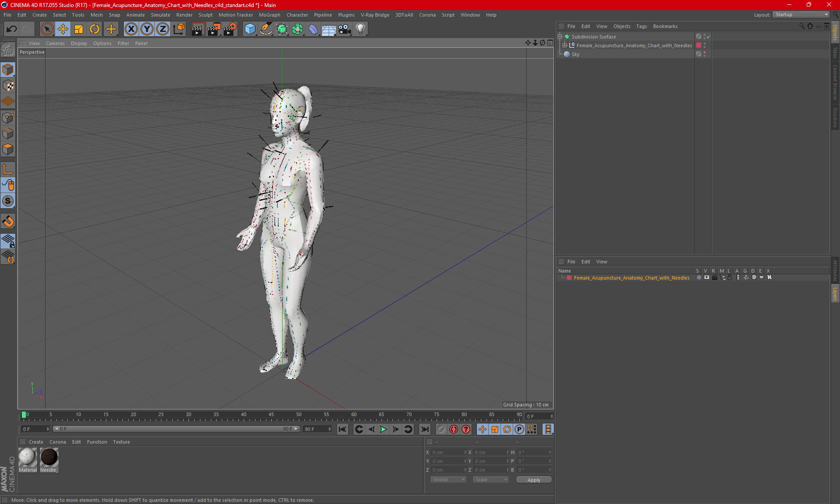
Task: Select the Live Selection tool
Action: coord(47,29)
